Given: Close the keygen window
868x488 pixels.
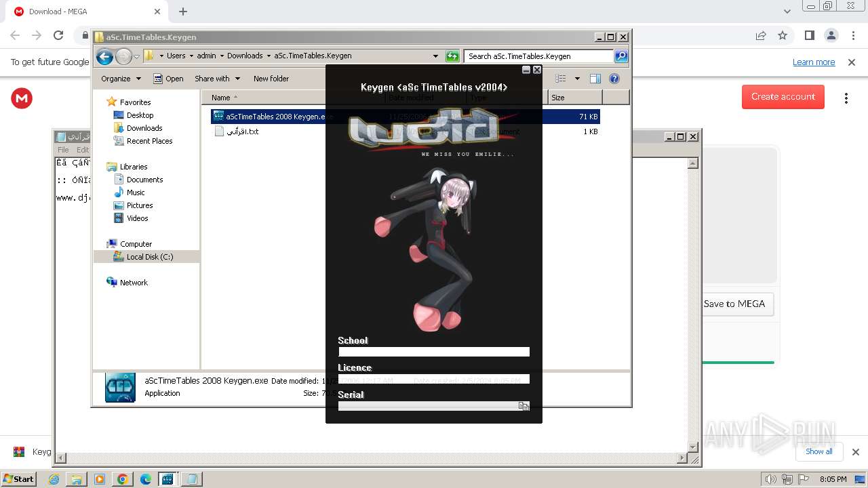Looking at the screenshot, I should pyautogui.click(x=537, y=70).
